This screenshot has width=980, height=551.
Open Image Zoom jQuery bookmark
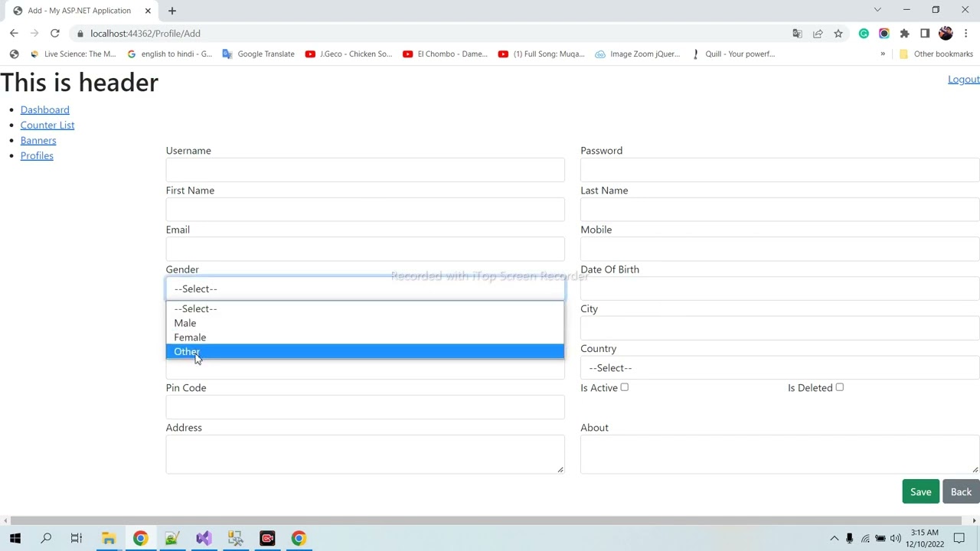pos(637,54)
